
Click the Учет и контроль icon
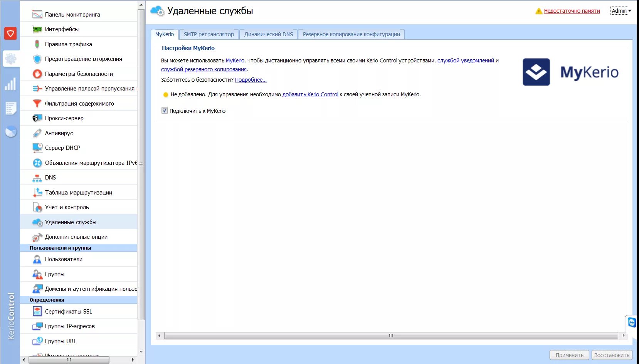click(37, 207)
